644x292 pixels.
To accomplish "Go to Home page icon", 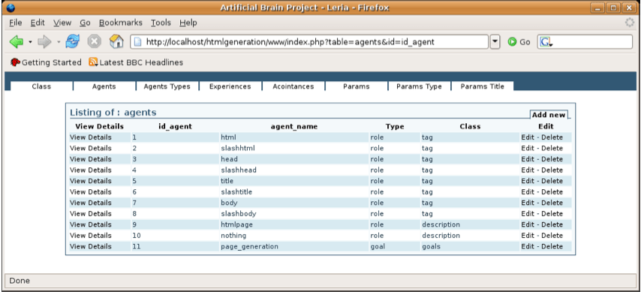I will tap(116, 41).
